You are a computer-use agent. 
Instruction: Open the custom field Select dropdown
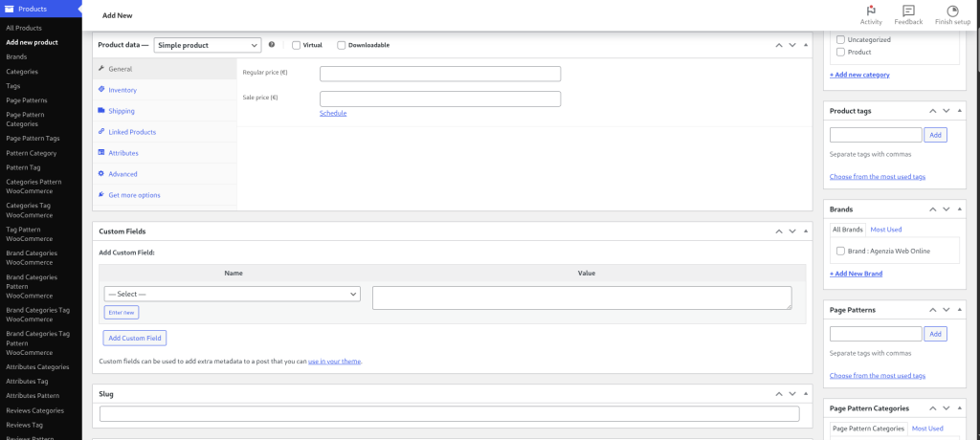(232, 294)
